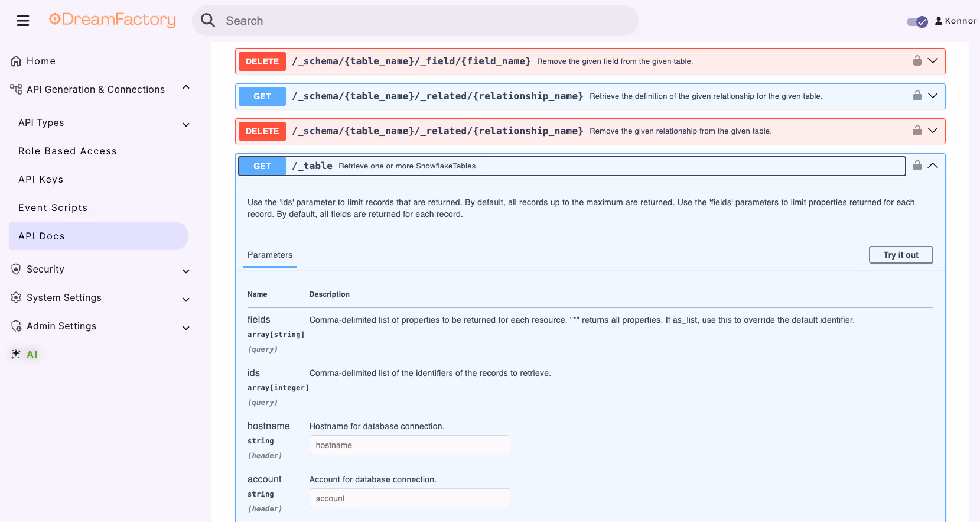Click the AI sparkle icon
Screen dimensions: 980x522
point(16,354)
